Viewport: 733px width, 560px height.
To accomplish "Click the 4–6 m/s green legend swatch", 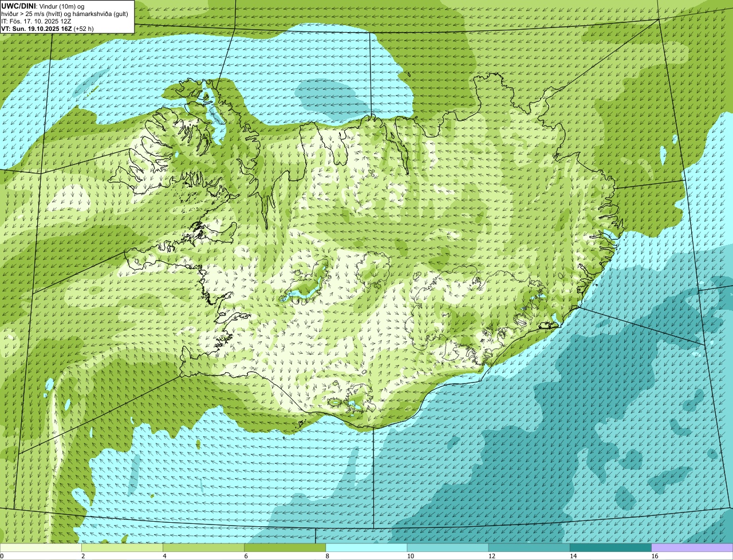I will [203, 548].
